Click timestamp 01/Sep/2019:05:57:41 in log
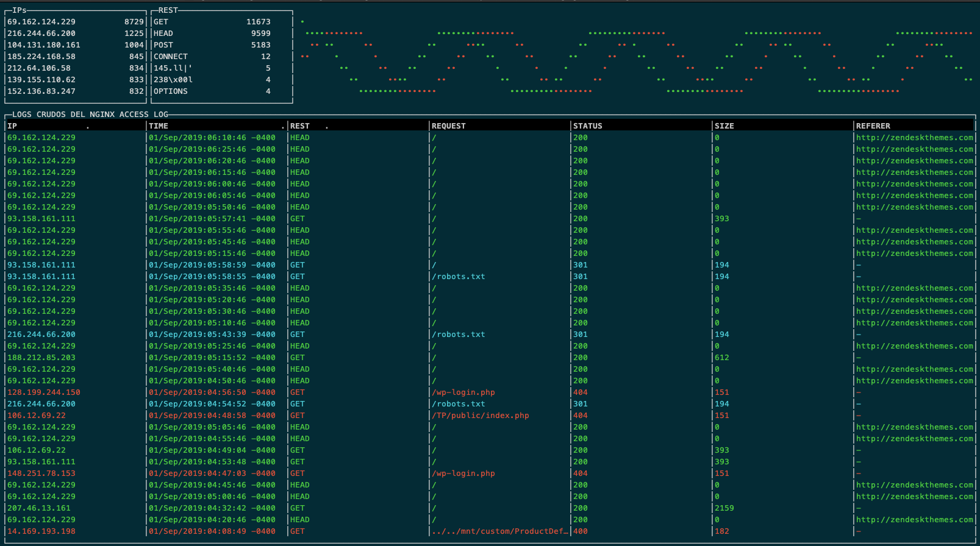This screenshot has width=980, height=546. [212, 218]
